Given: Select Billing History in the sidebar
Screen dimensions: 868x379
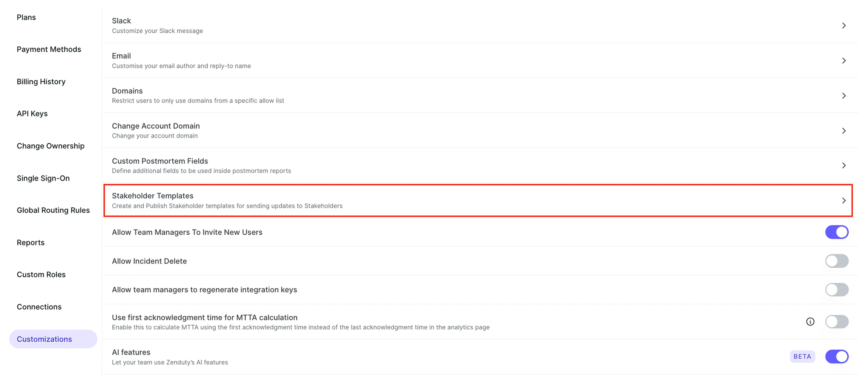Looking at the screenshot, I should [41, 81].
